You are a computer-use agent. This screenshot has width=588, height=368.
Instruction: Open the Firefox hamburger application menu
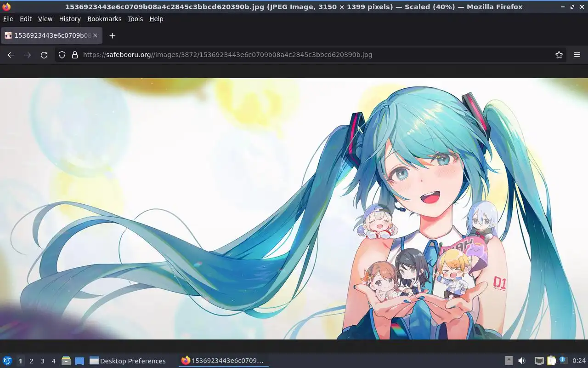click(577, 55)
